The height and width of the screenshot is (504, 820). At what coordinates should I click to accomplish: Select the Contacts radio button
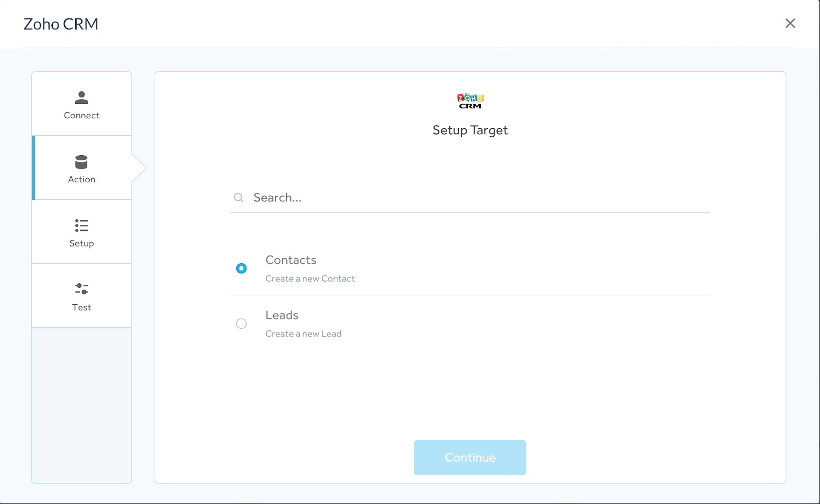click(241, 268)
